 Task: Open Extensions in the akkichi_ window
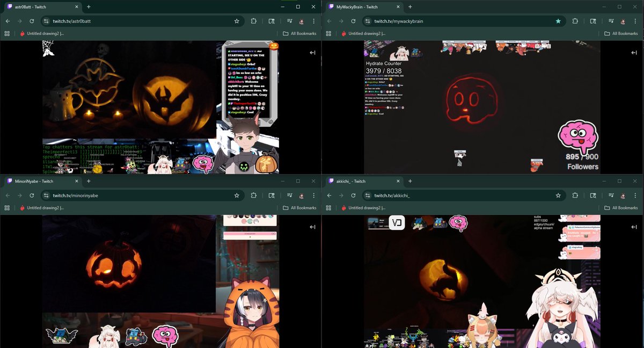pos(575,195)
